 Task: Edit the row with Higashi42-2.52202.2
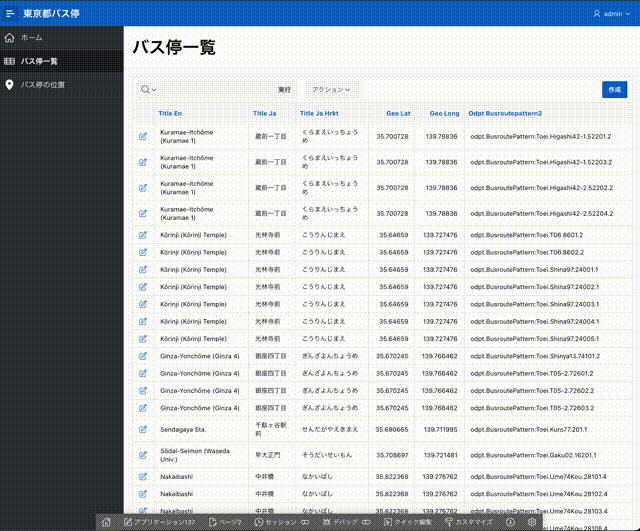point(143,188)
